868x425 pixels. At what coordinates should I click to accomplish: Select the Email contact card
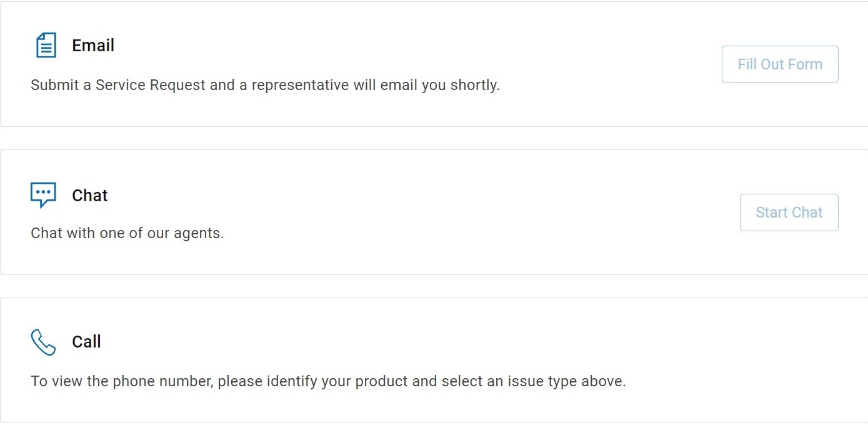point(434,62)
